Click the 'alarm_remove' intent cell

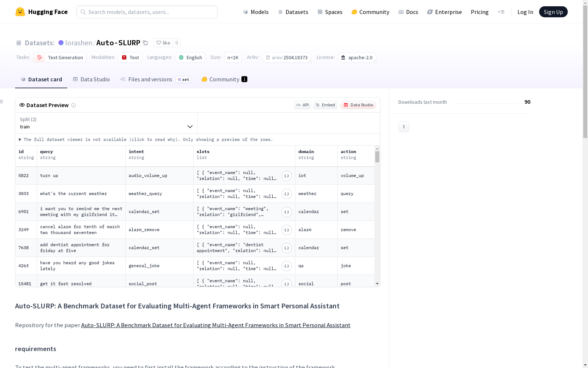pos(159,230)
